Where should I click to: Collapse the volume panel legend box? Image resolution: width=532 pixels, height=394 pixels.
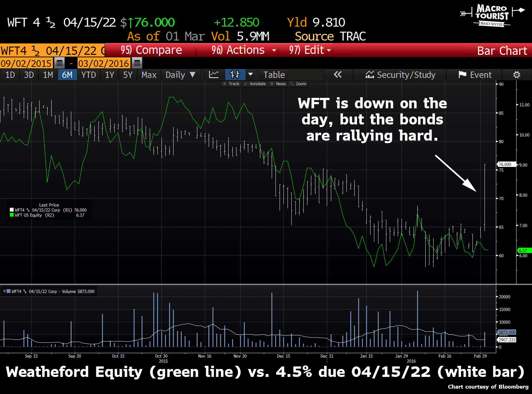point(4,291)
